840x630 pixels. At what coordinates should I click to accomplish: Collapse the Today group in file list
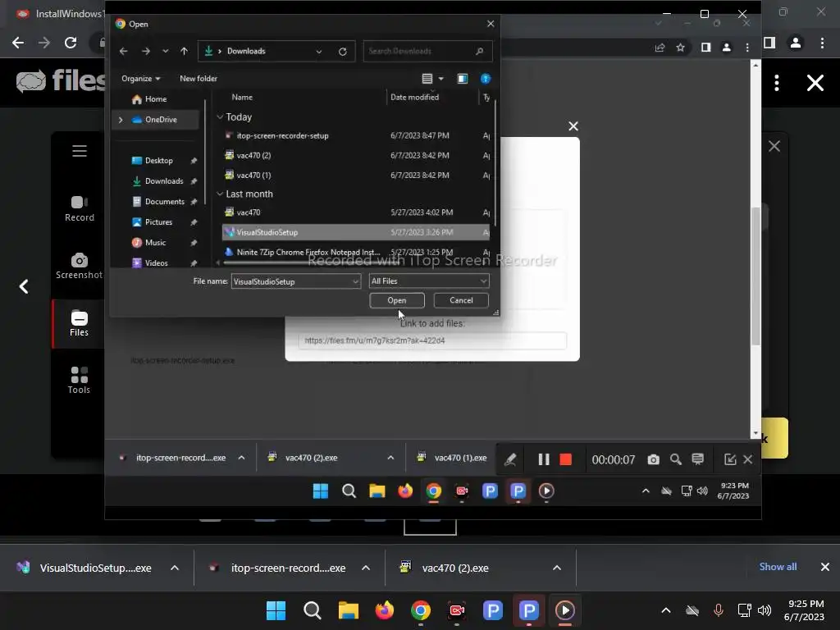(220, 116)
